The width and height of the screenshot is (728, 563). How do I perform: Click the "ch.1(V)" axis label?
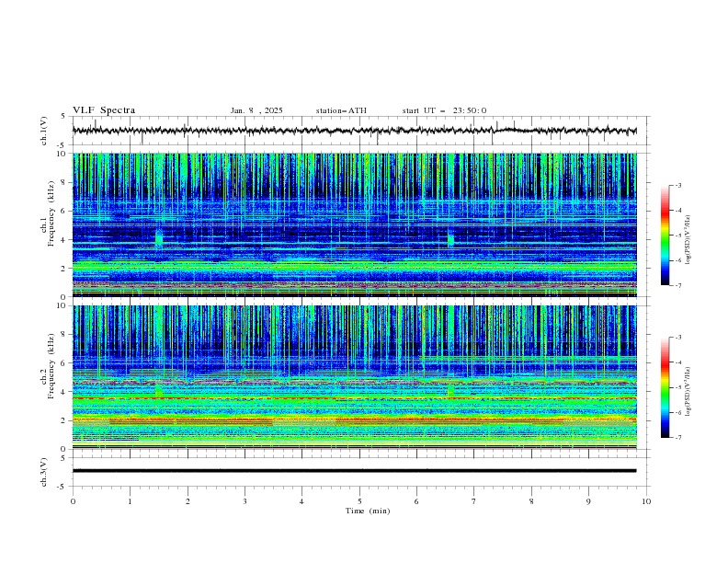pyautogui.click(x=44, y=131)
